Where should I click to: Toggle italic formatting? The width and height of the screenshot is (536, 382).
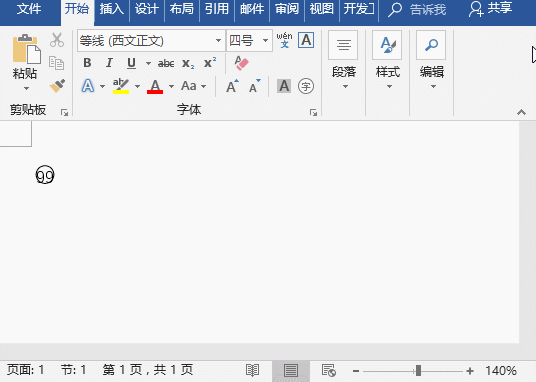(109, 63)
